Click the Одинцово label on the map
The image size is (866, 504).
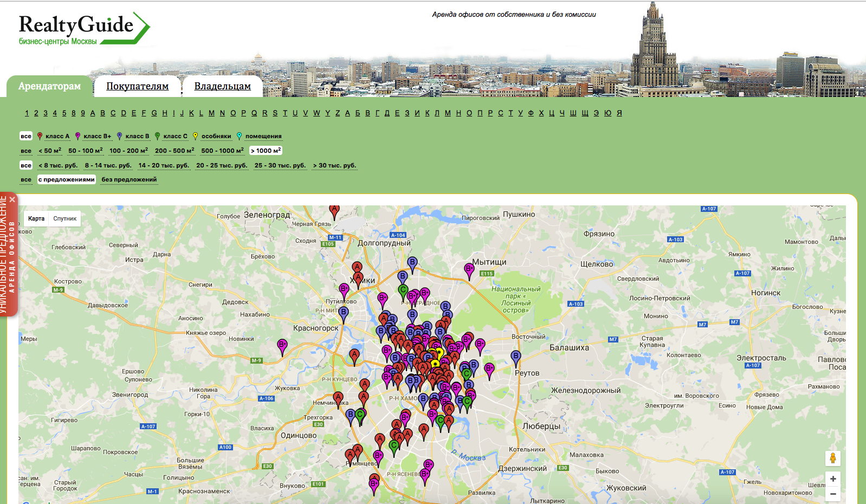pyautogui.click(x=299, y=435)
